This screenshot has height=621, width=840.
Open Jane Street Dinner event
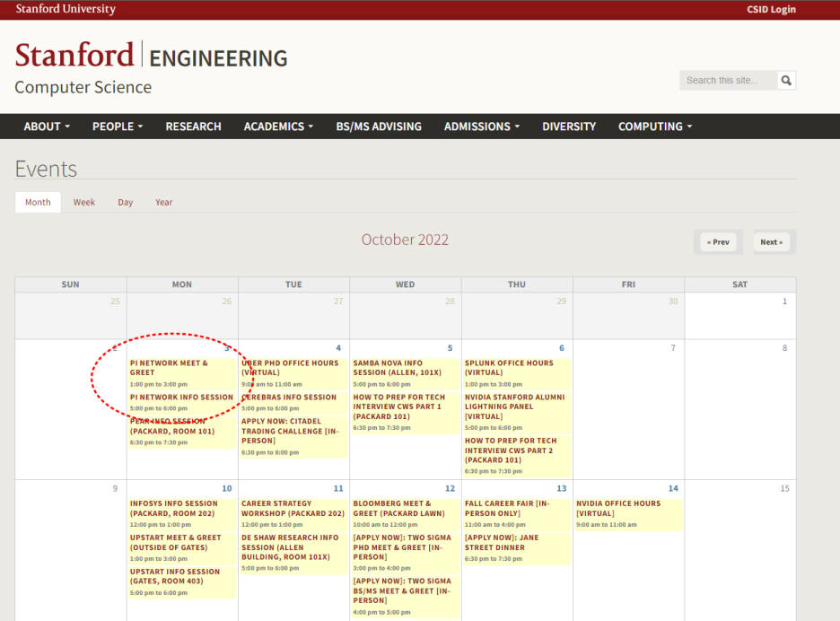tap(502, 542)
